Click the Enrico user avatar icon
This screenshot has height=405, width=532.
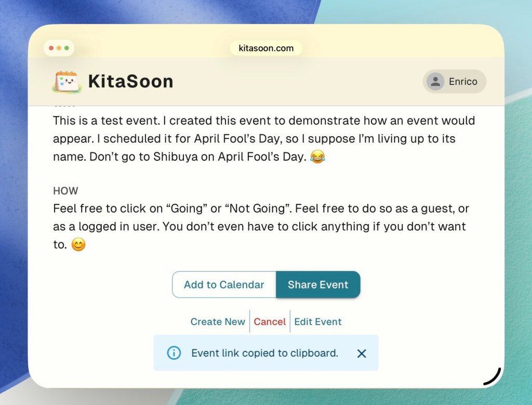point(435,82)
